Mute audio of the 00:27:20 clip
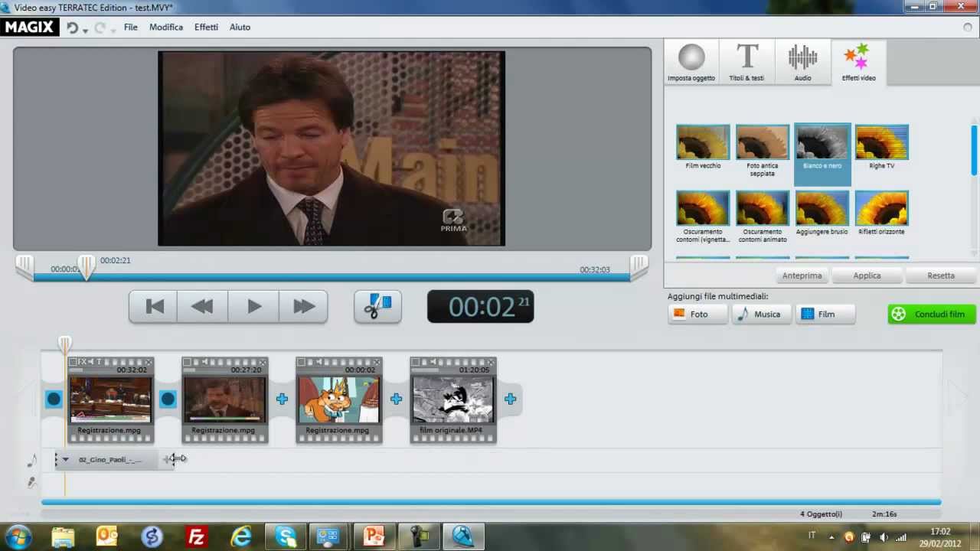The width and height of the screenshot is (980, 551). [204, 362]
